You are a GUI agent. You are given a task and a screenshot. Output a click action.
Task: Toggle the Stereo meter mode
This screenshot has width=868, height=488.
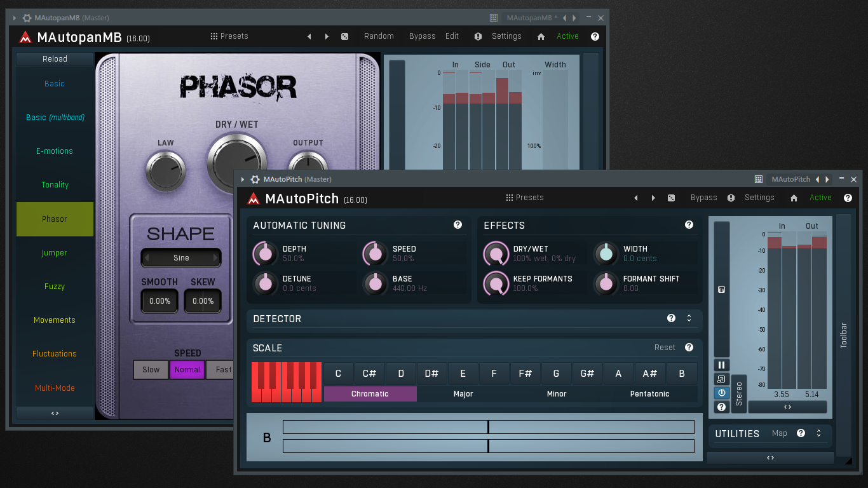point(738,394)
